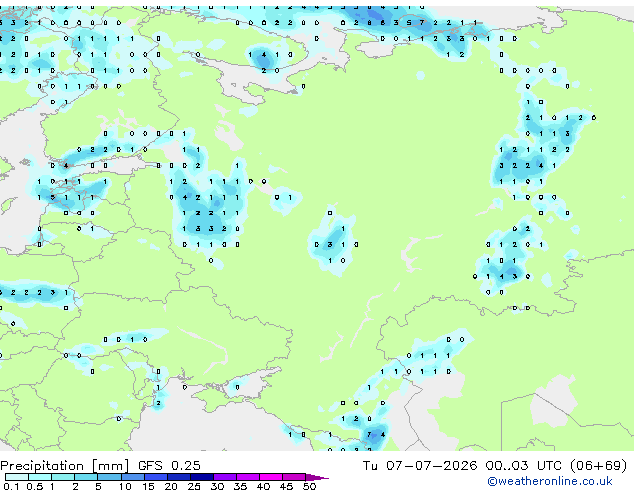Pick the 10–15 mm legend color box
The height and width of the screenshot is (490, 634).
pyautogui.click(x=132, y=477)
